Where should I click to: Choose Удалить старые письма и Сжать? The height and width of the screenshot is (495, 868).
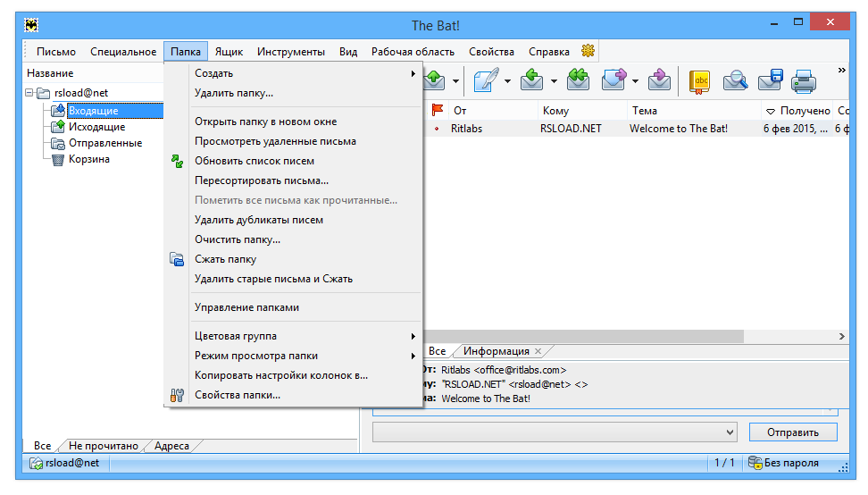pyautogui.click(x=294, y=279)
